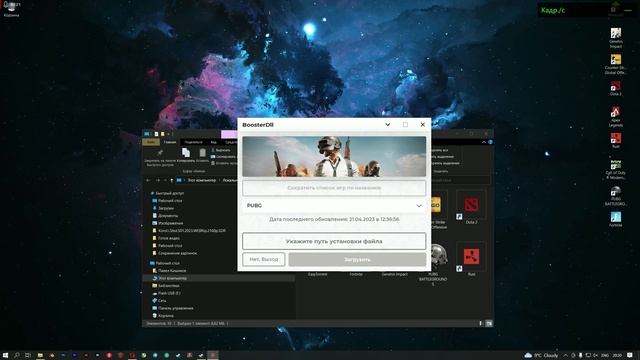640x360 pixels.
Task: Collapse BoosterDll with the title bar chevron
Action: pyautogui.click(x=387, y=124)
